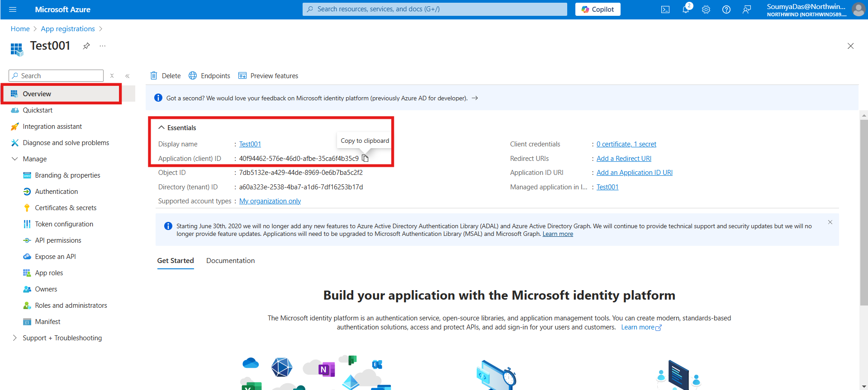868x390 pixels.
Task: Click the top search resources field
Action: click(434, 9)
